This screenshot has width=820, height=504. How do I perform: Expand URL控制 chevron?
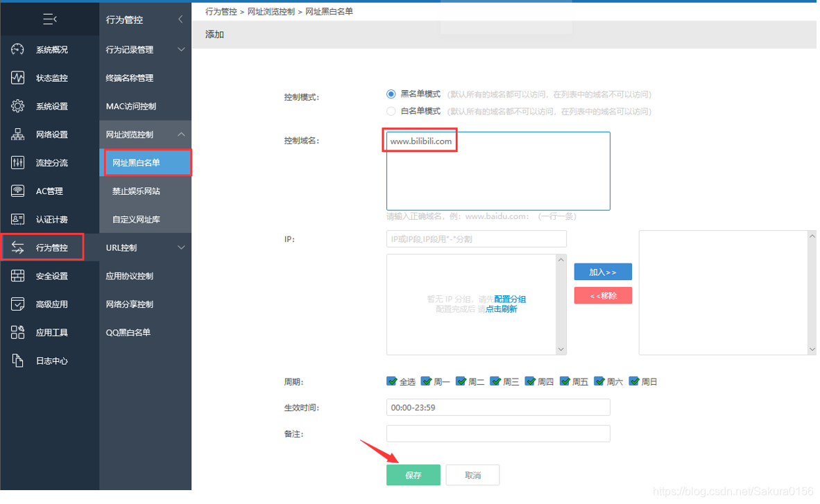click(x=181, y=247)
